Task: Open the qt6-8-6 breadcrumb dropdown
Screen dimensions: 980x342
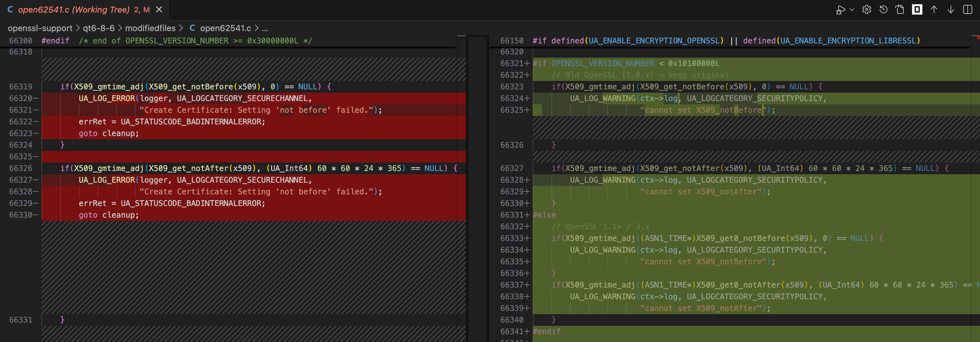Action: [98, 28]
